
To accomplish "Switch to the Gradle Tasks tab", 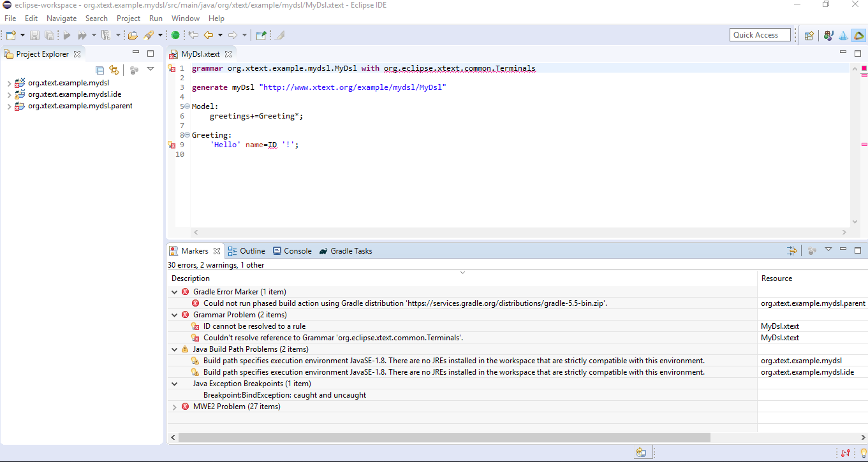I will point(346,251).
